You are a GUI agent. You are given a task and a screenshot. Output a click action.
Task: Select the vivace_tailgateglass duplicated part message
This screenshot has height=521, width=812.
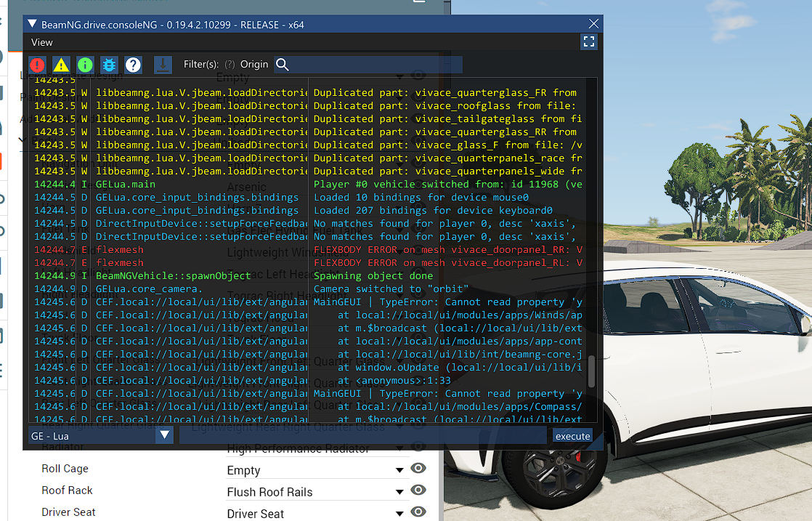coord(448,118)
